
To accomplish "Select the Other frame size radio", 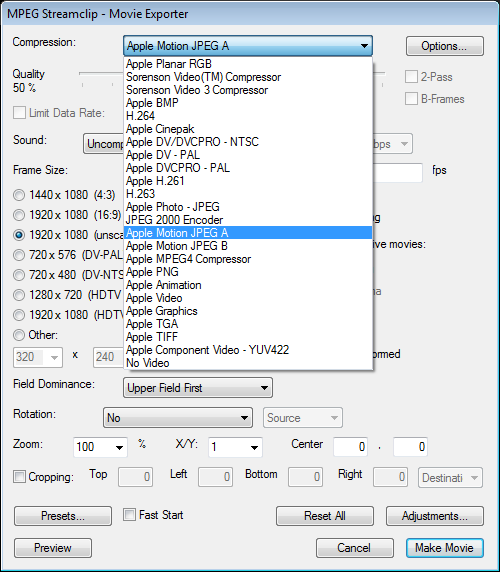I will click(x=19, y=335).
